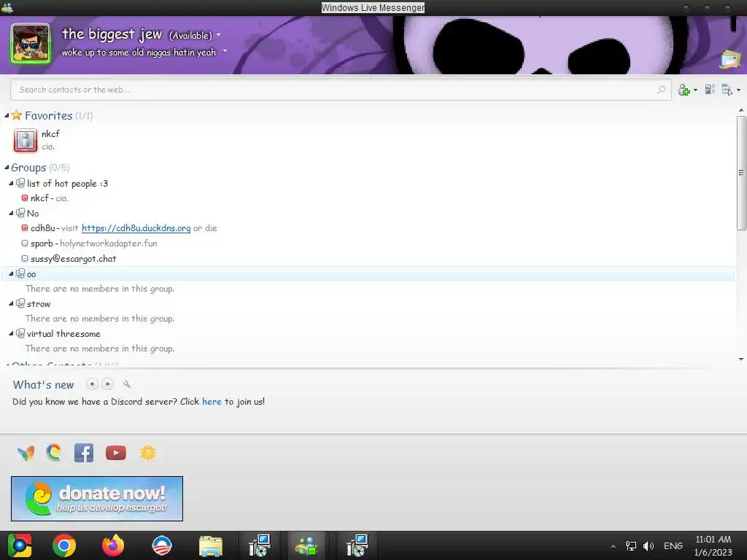
Task: Click the Escargot snail icon
Action: [x=54, y=452]
